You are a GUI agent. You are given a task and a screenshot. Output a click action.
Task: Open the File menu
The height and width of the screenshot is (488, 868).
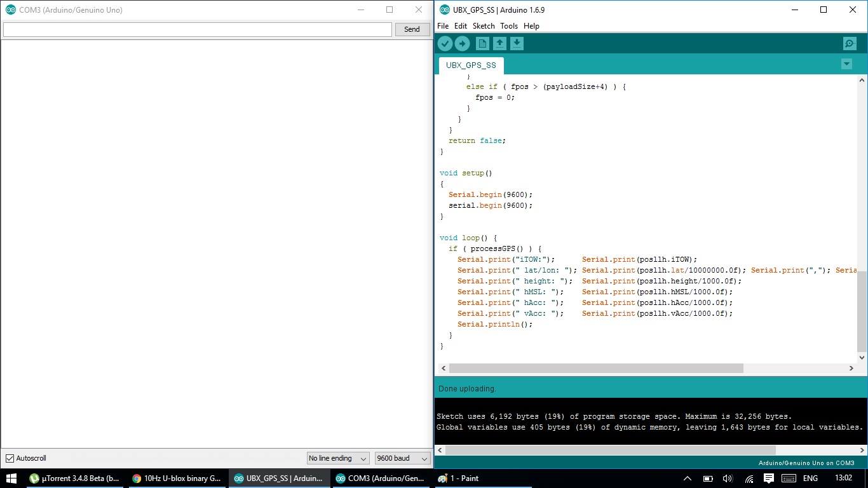coord(443,26)
